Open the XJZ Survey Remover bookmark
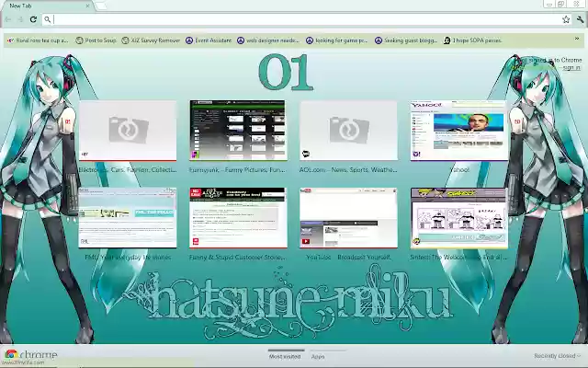Screen dimensions: 588x368 click(151, 40)
